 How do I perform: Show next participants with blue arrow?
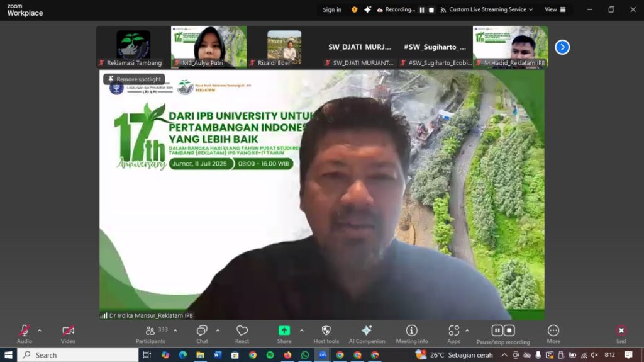point(562,47)
